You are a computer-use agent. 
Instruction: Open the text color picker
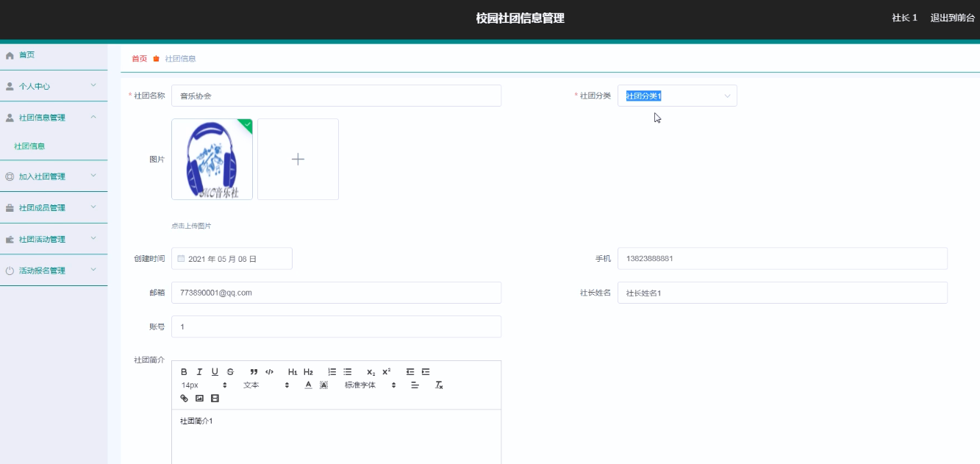308,385
